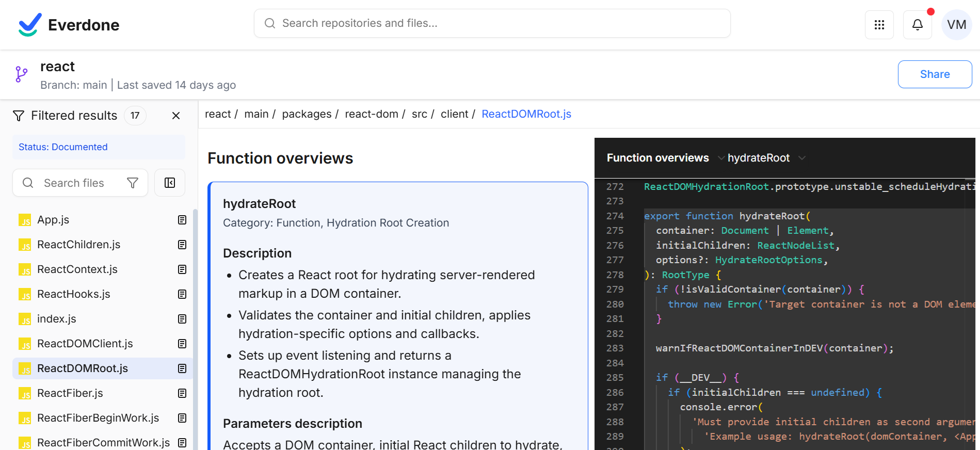Open the ReactChildren.js file
Viewport: 980px width, 450px height.
pyautogui.click(x=102, y=245)
